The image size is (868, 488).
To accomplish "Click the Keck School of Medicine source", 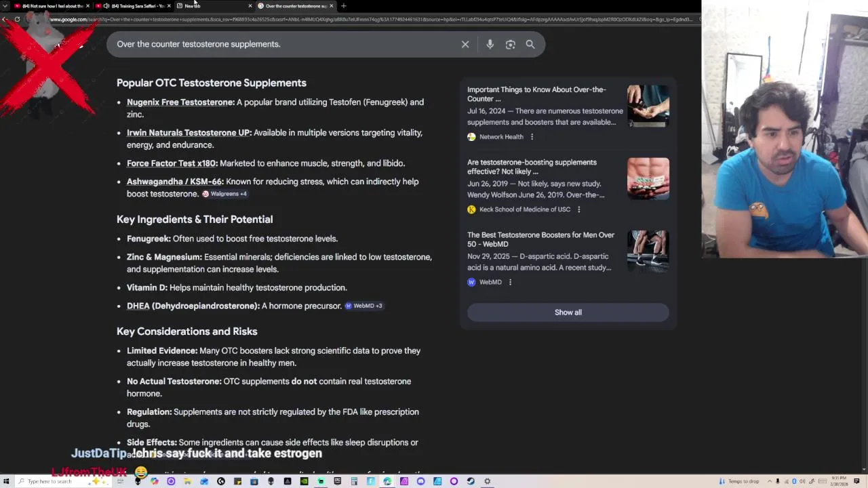I will 525,209.
